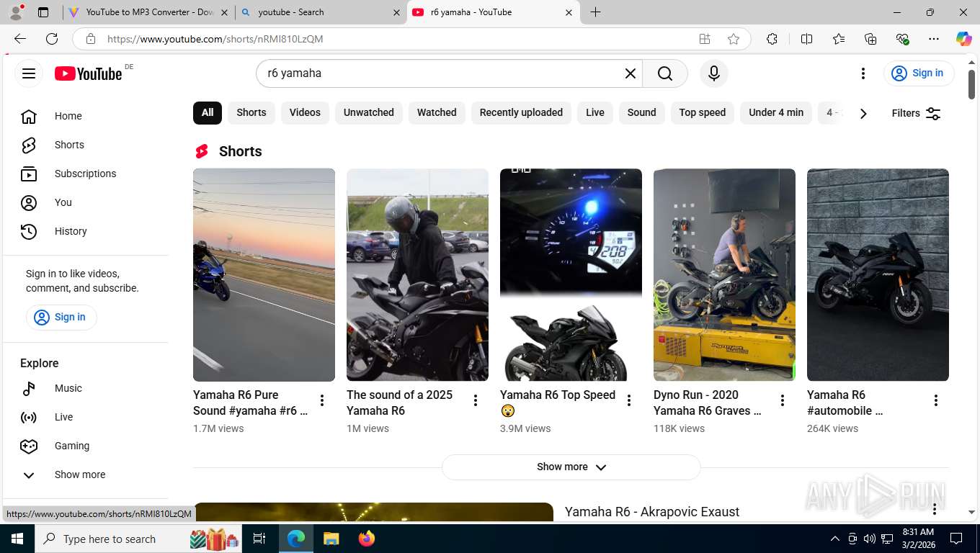Viewport: 980px width, 553px height.
Task: Select Under 4 min filter chip
Action: [x=776, y=112]
